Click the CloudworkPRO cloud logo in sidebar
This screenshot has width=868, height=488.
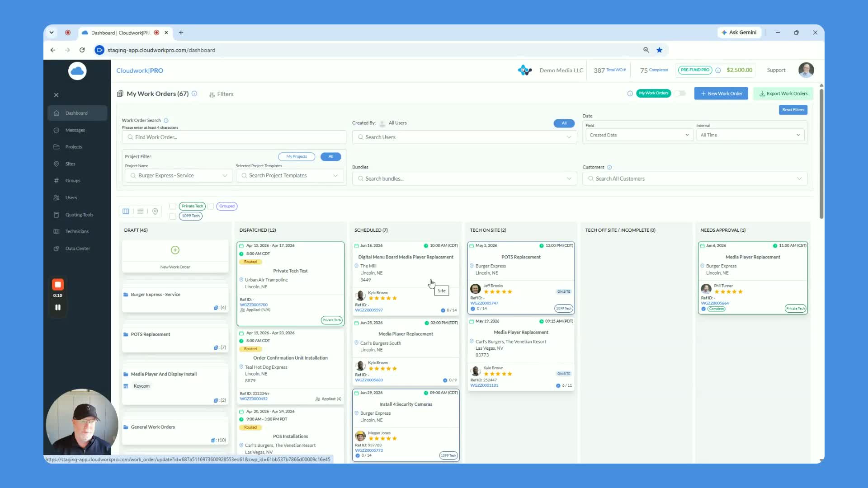click(77, 71)
